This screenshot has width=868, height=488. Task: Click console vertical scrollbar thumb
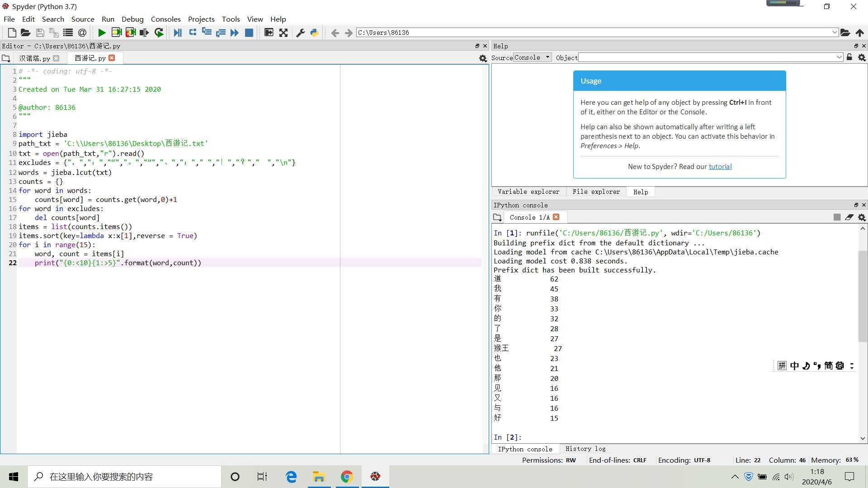click(863, 296)
